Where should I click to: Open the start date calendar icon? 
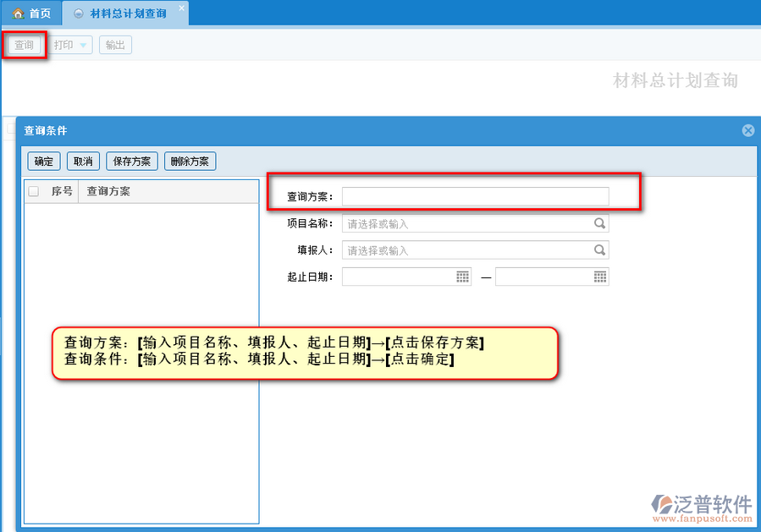462,277
